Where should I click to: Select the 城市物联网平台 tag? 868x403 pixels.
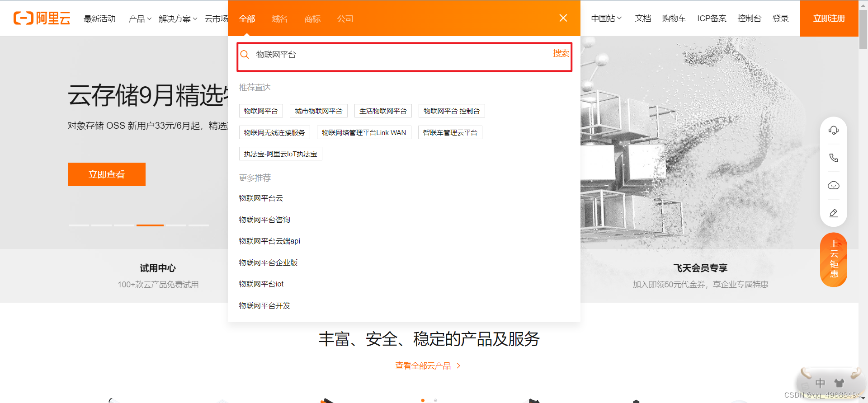click(319, 111)
